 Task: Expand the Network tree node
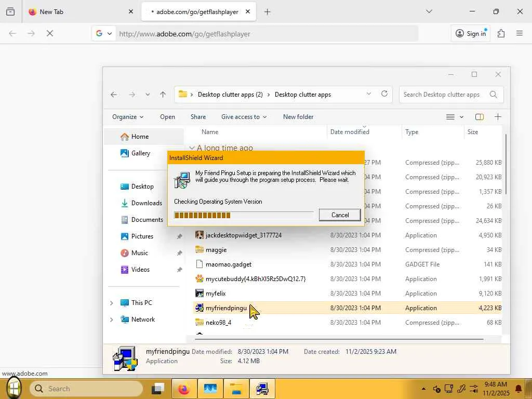click(111, 320)
